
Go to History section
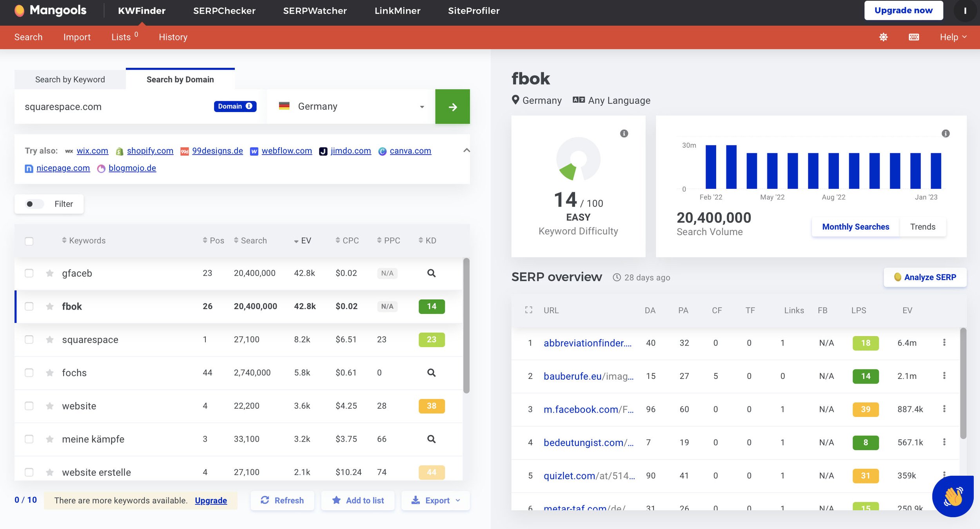click(x=173, y=37)
